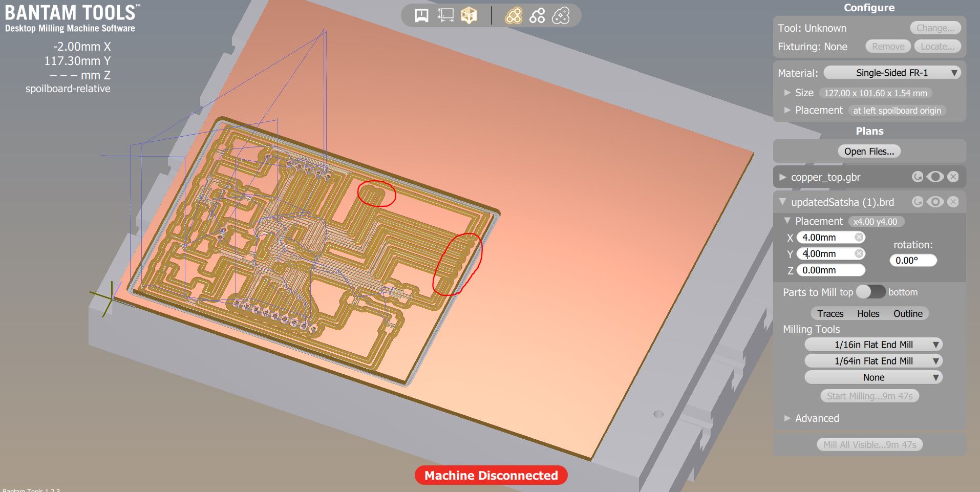This screenshot has width=980, height=492.
Task: Toggle the Outline milling option
Action: pyautogui.click(x=908, y=313)
